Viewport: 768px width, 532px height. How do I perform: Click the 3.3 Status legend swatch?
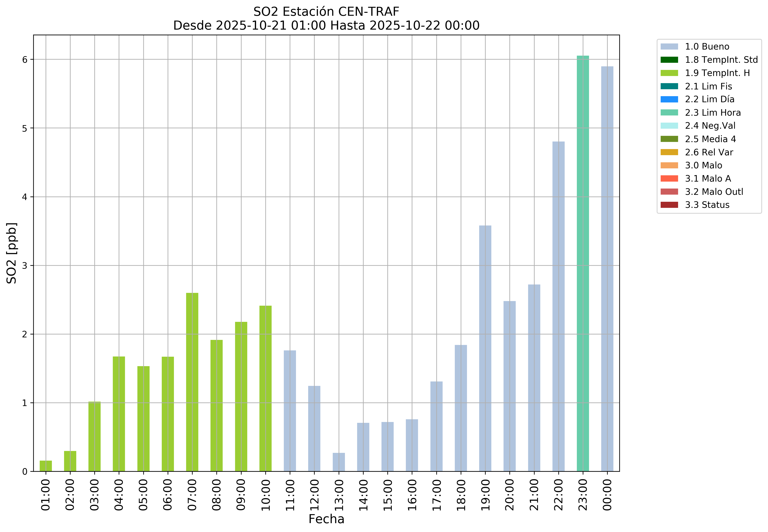click(669, 205)
